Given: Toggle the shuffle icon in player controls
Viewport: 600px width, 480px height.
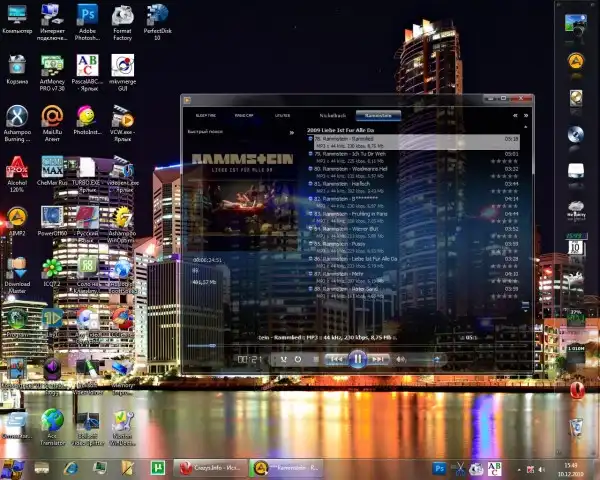Looking at the screenshot, I should point(284,358).
